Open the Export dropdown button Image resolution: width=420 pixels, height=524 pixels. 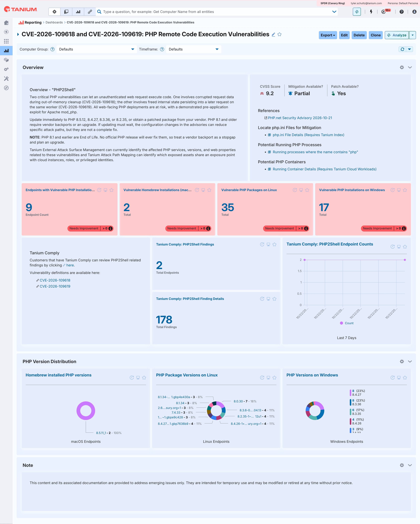(x=328, y=35)
